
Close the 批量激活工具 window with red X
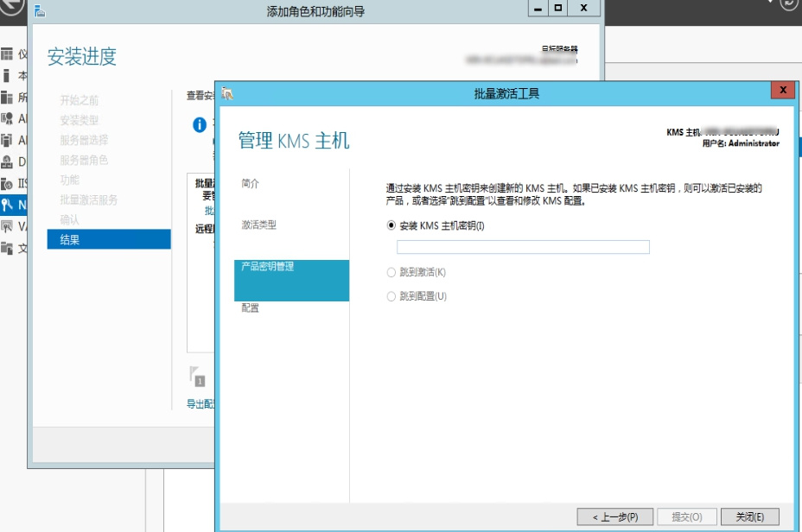pyautogui.click(x=783, y=90)
